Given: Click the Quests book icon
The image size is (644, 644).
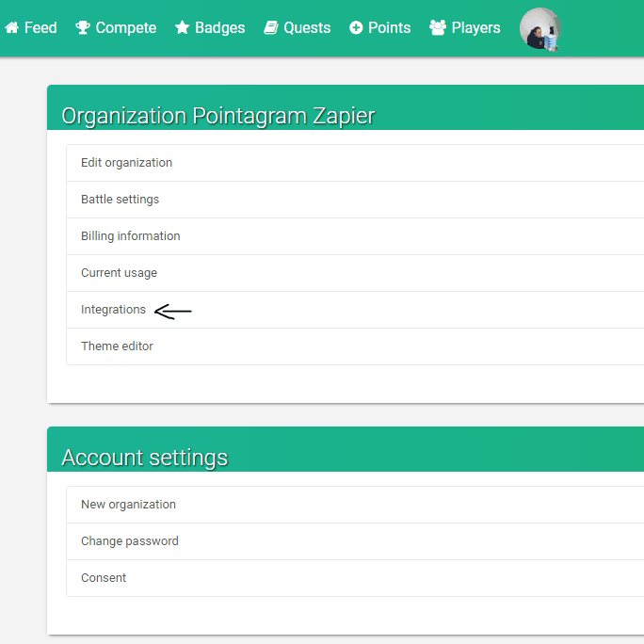Looking at the screenshot, I should pyautogui.click(x=270, y=27).
